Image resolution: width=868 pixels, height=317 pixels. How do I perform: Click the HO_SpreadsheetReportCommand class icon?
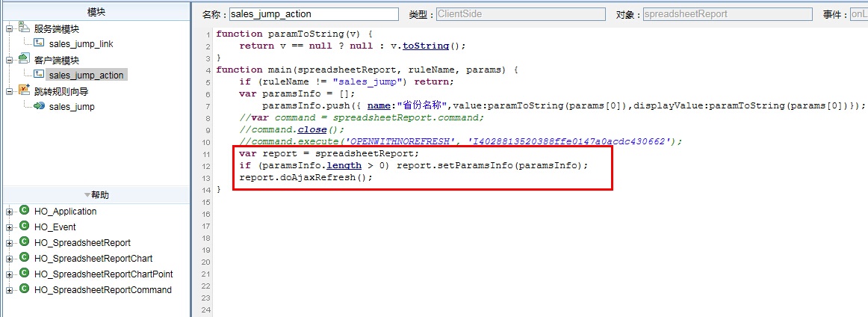pyautogui.click(x=24, y=289)
